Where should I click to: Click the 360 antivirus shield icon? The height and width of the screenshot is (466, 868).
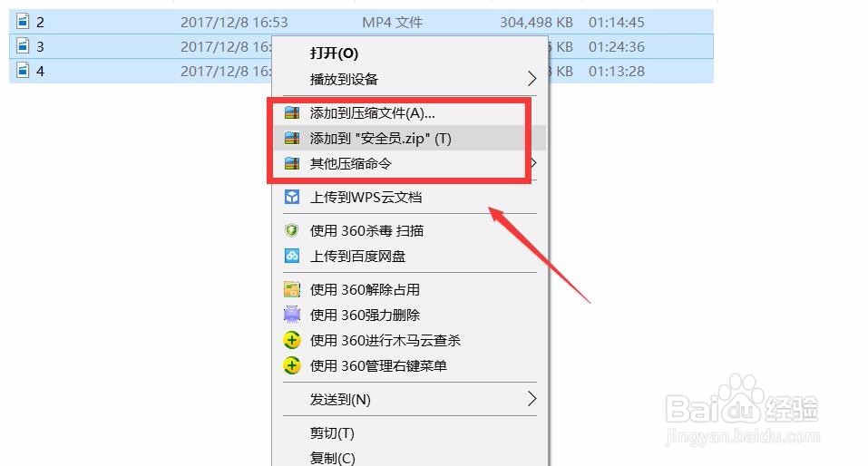point(292,230)
